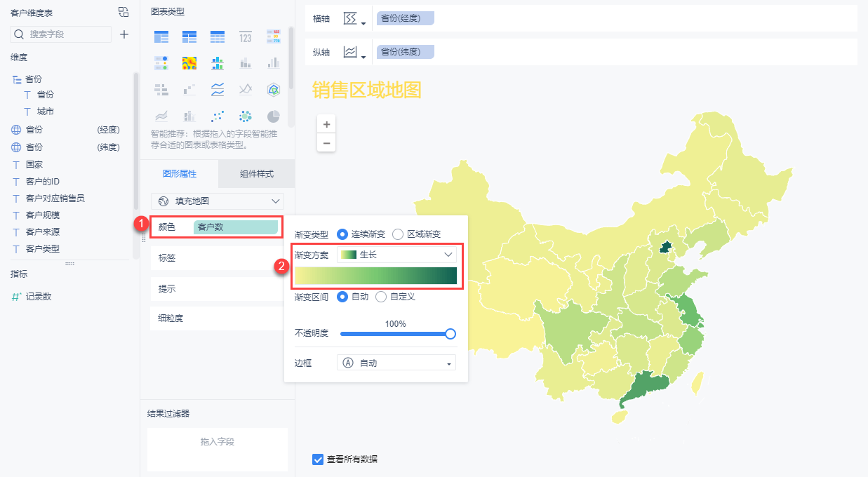Open the 边框 dropdown set to 自动

click(396, 363)
